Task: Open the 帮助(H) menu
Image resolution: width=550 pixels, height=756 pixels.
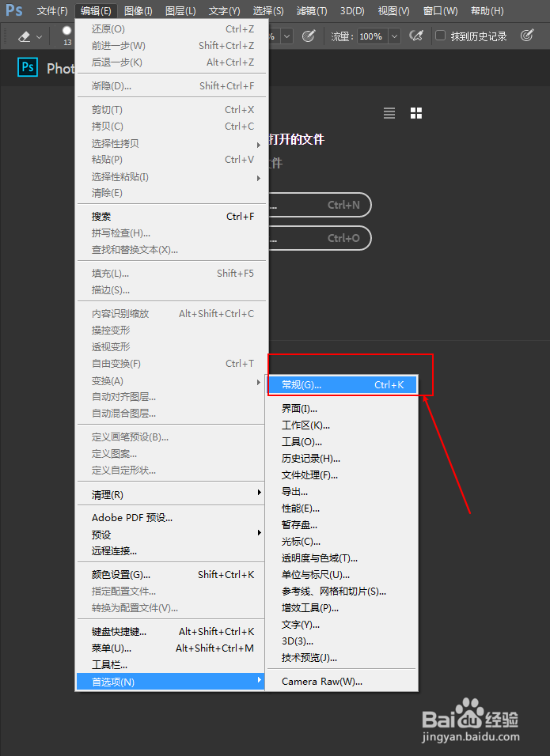Action: click(487, 10)
